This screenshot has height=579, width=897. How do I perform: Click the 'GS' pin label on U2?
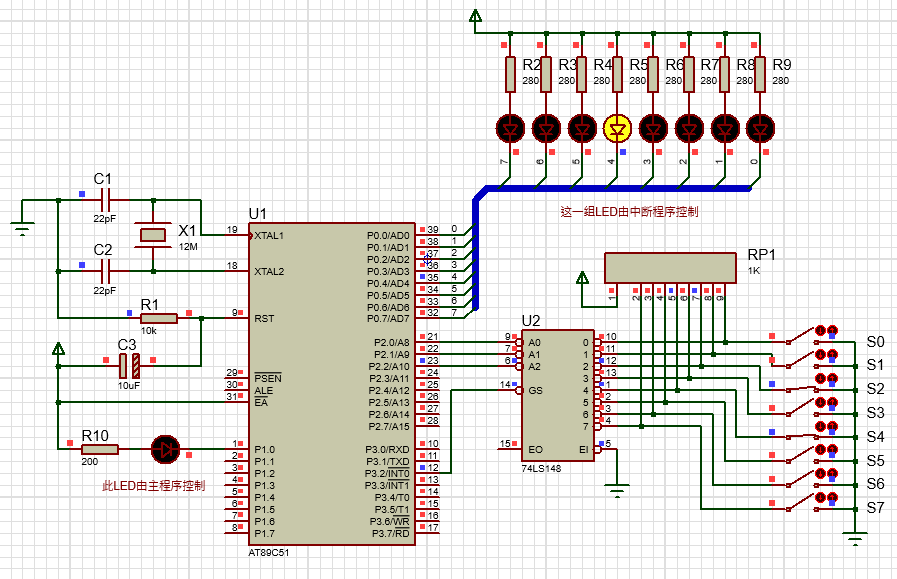pos(535,390)
